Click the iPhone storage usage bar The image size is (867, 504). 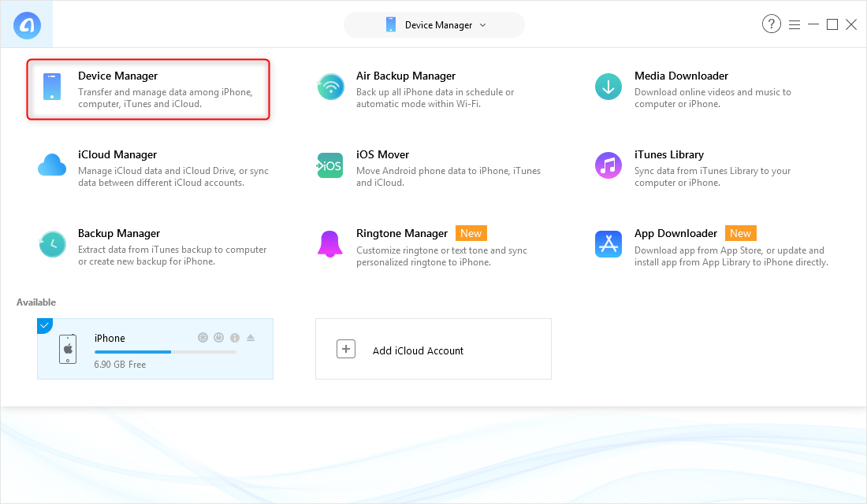coord(166,352)
